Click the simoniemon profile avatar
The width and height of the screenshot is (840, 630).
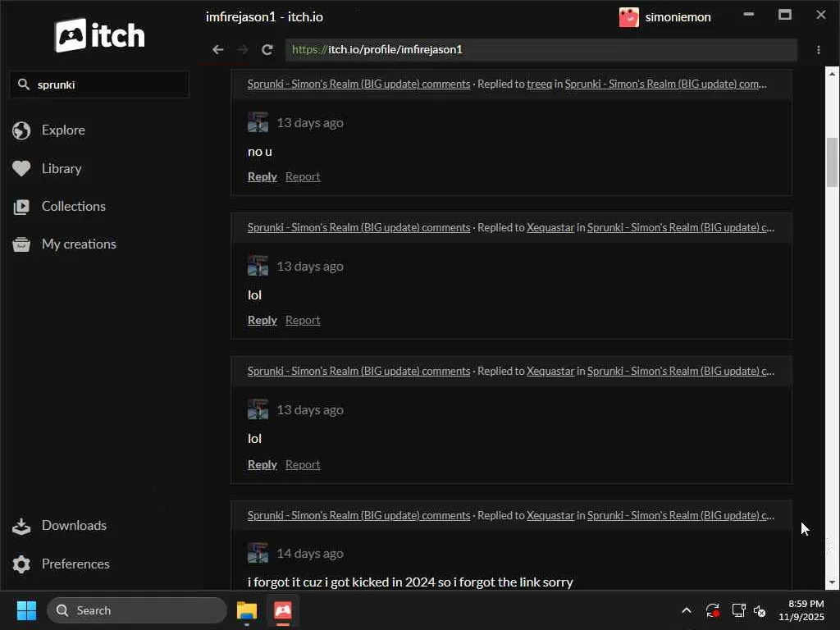click(628, 17)
